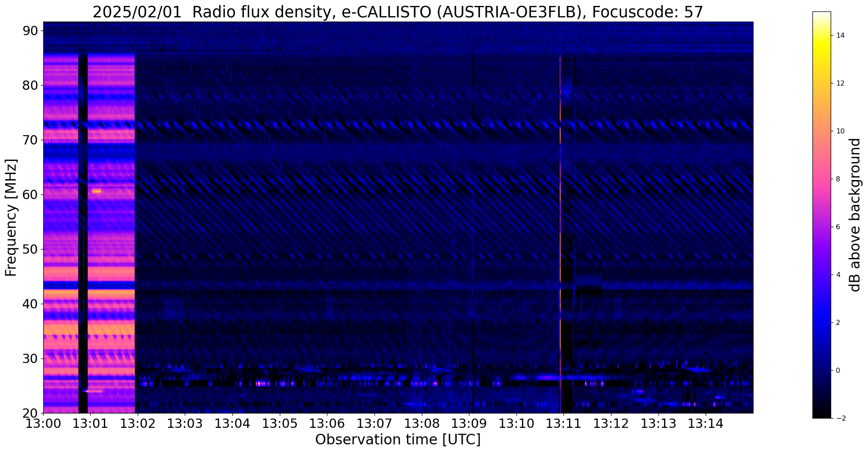Viewport: 868px width, 452px height.
Task: Click the dark vertical line at 13:09
Action: point(473,233)
